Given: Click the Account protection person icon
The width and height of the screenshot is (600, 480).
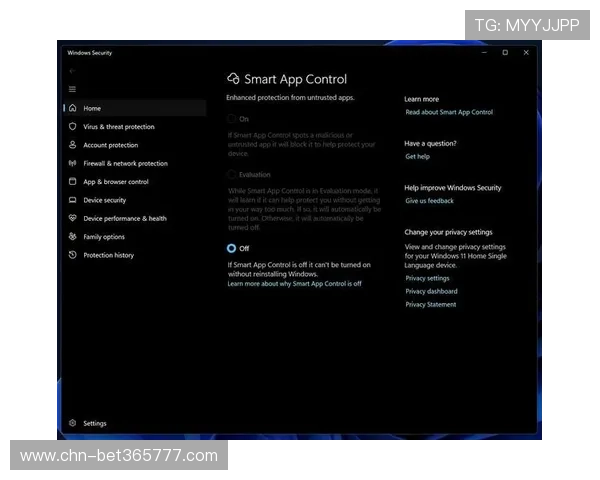Looking at the screenshot, I should tap(73, 145).
